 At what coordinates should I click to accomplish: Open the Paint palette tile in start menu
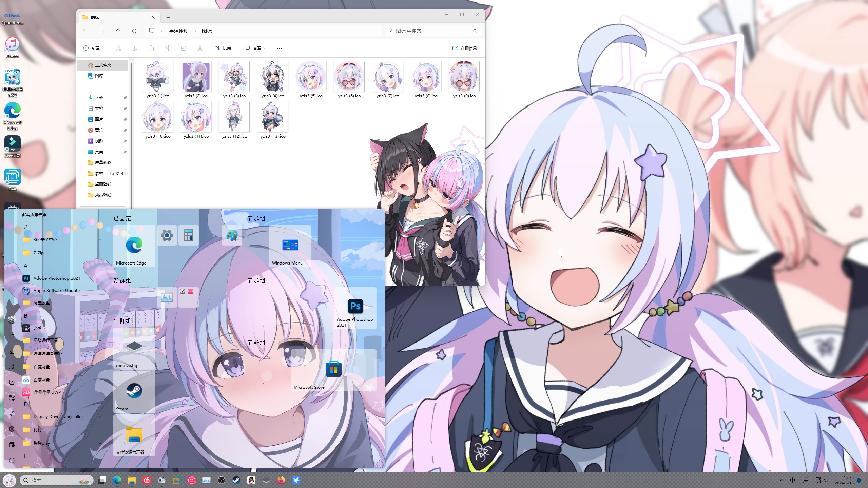(x=232, y=235)
